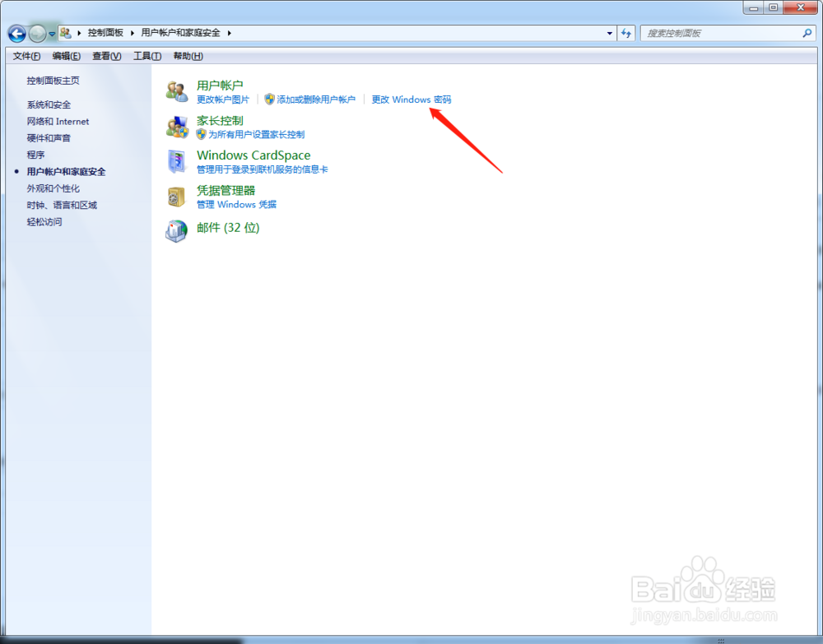Click 为所有用户设置家长控制
823x644 pixels.
coord(256,133)
